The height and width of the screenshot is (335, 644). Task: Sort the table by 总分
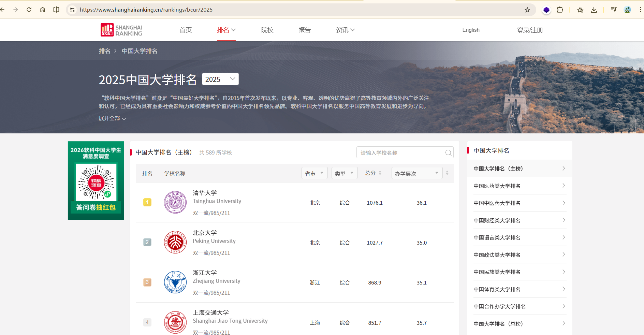(374, 173)
